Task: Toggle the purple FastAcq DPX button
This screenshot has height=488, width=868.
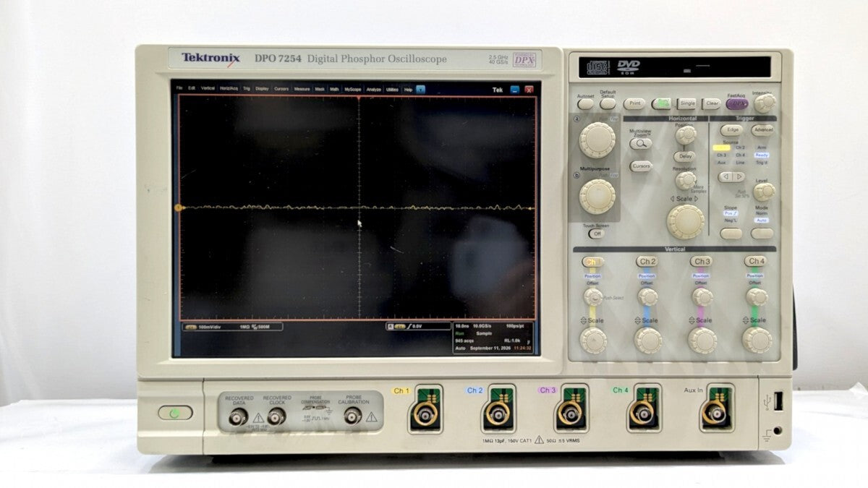Action: click(x=737, y=103)
